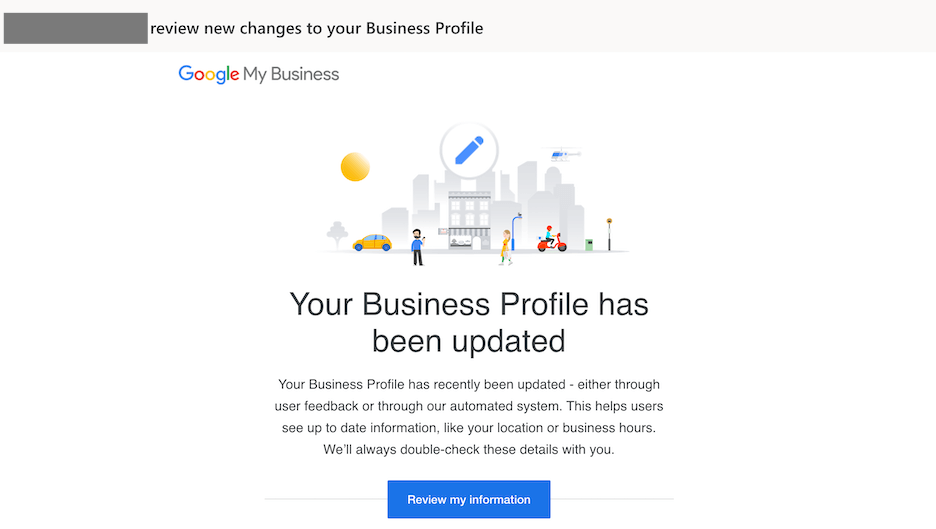Click the man in blue shirt

pyautogui.click(x=418, y=247)
